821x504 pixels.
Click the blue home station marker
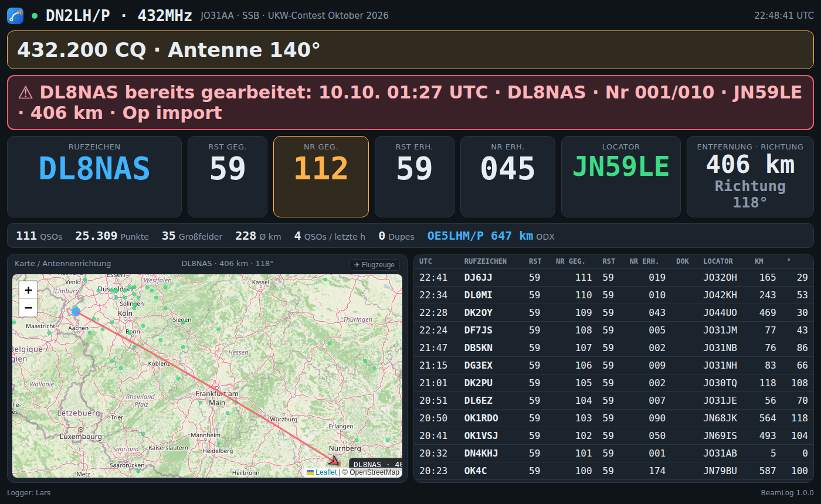(76, 311)
